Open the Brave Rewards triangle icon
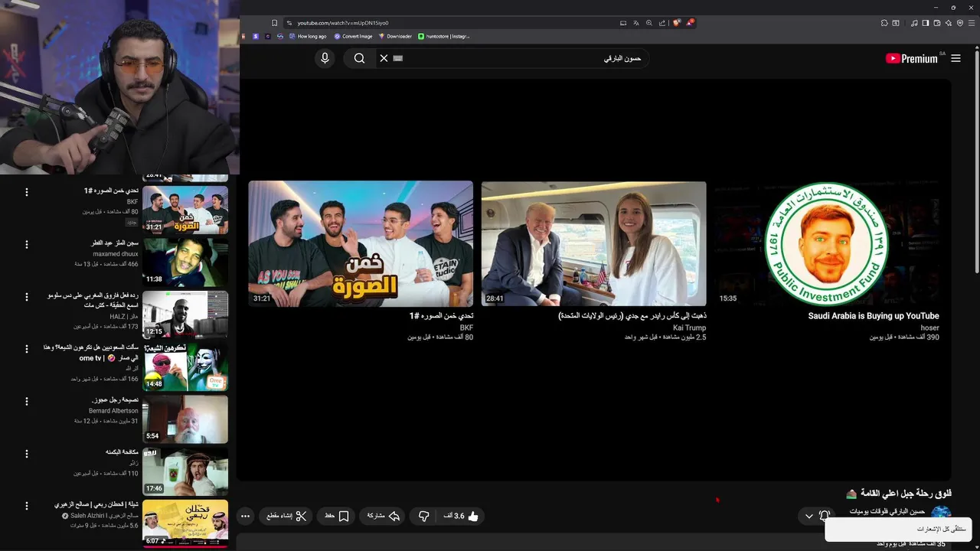This screenshot has width=980, height=551. click(x=689, y=23)
